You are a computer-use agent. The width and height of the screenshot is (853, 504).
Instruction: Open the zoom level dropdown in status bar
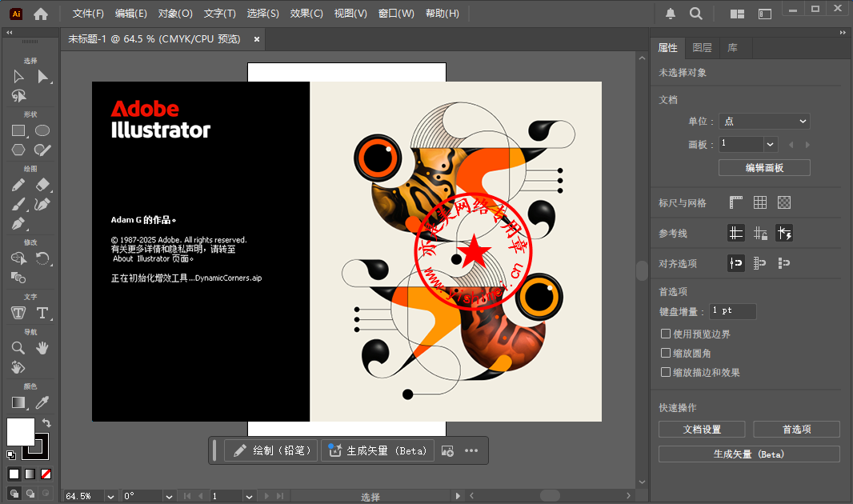click(110, 496)
